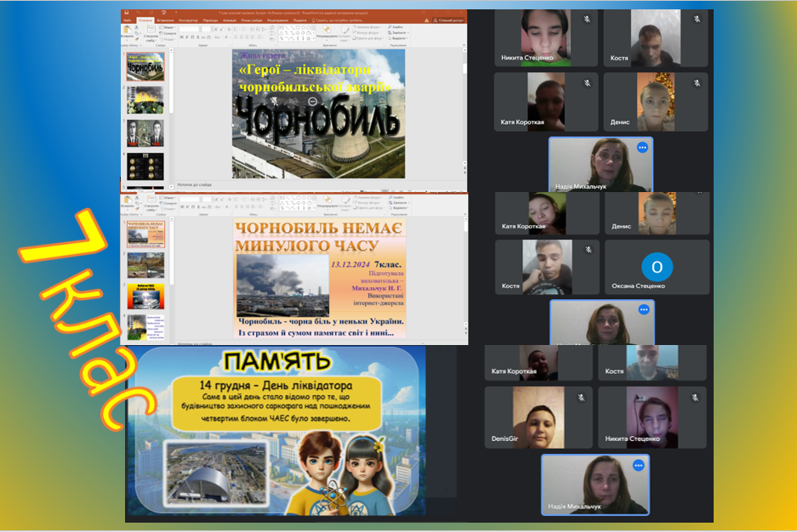
Task: Toggle Justify alignment in upper PowerPoint ribbon
Action: point(253,37)
